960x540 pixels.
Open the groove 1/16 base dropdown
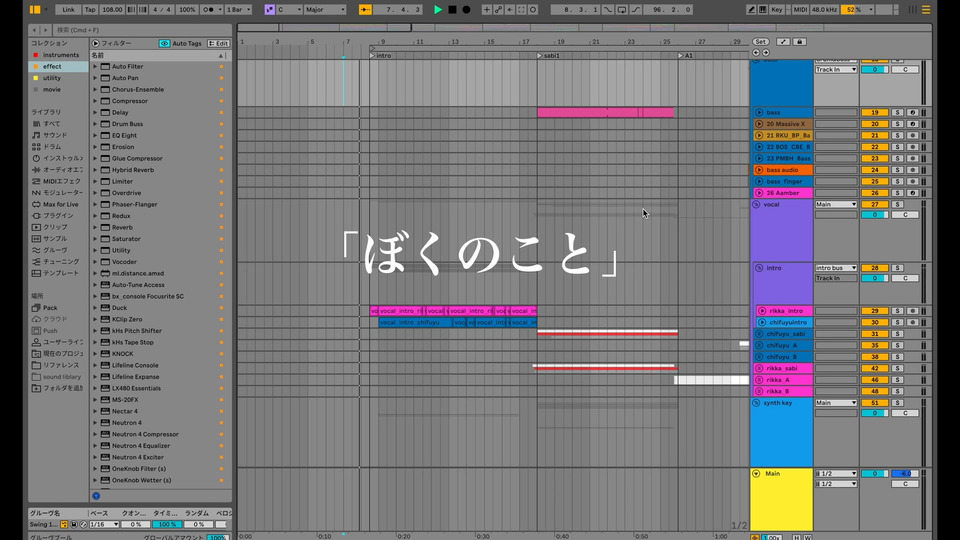pyautogui.click(x=104, y=525)
